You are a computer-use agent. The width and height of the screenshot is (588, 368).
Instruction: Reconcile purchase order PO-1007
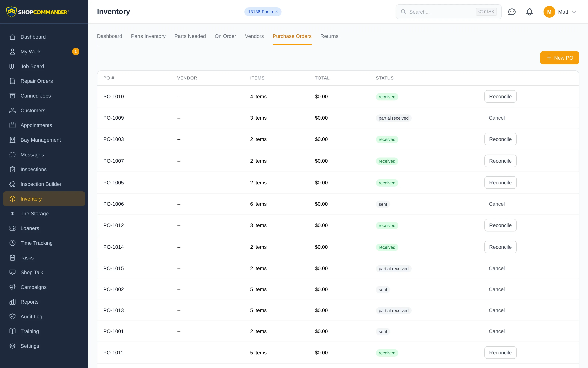tap(500, 161)
